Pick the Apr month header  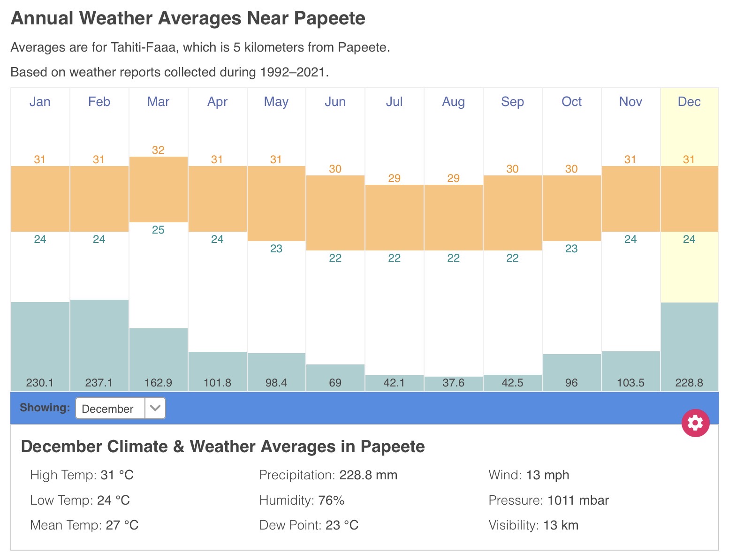point(217,102)
